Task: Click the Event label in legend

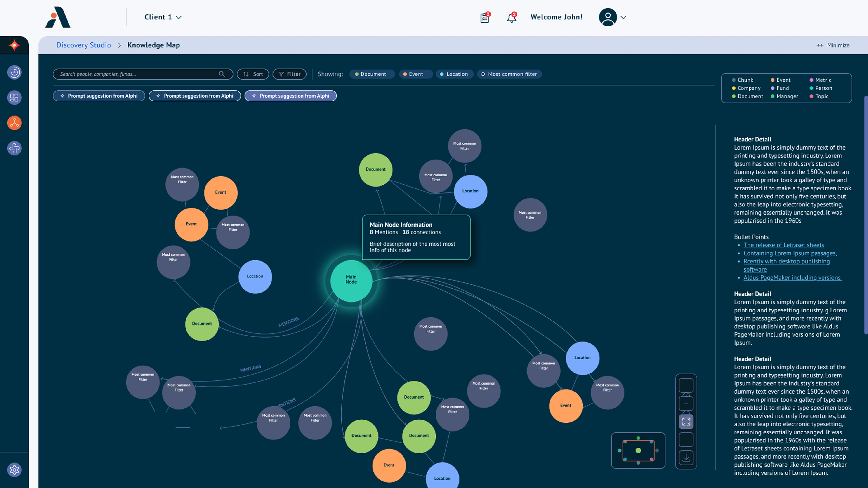Action: click(783, 80)
